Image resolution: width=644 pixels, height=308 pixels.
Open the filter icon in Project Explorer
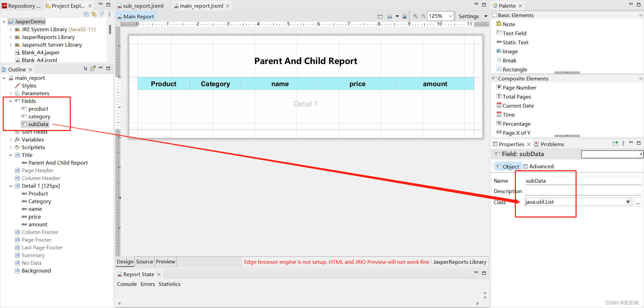pos(101,14)
